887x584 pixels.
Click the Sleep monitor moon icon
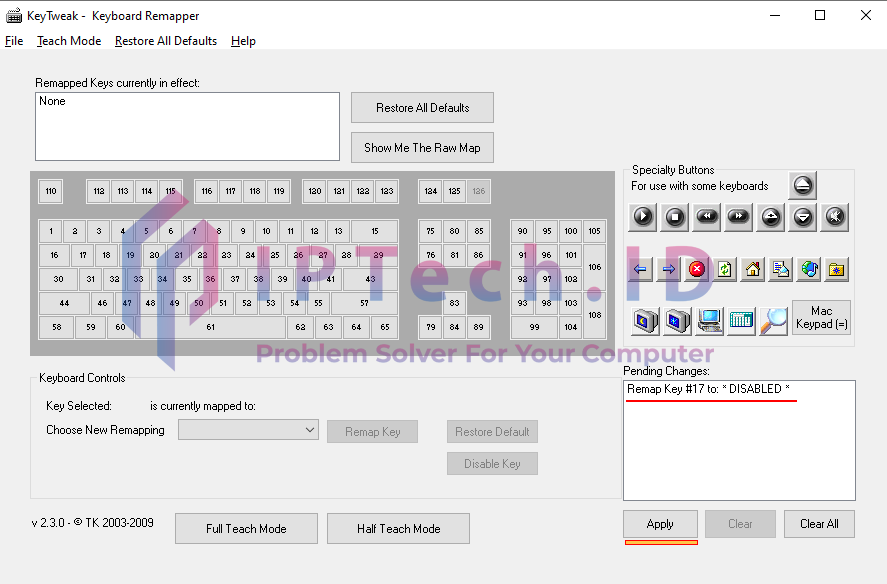645,321
